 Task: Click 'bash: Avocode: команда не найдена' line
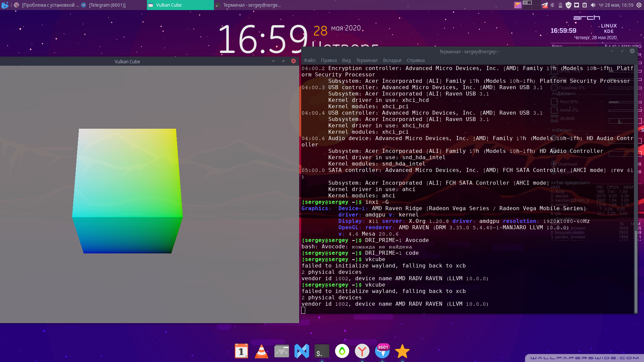click(357, 247)
